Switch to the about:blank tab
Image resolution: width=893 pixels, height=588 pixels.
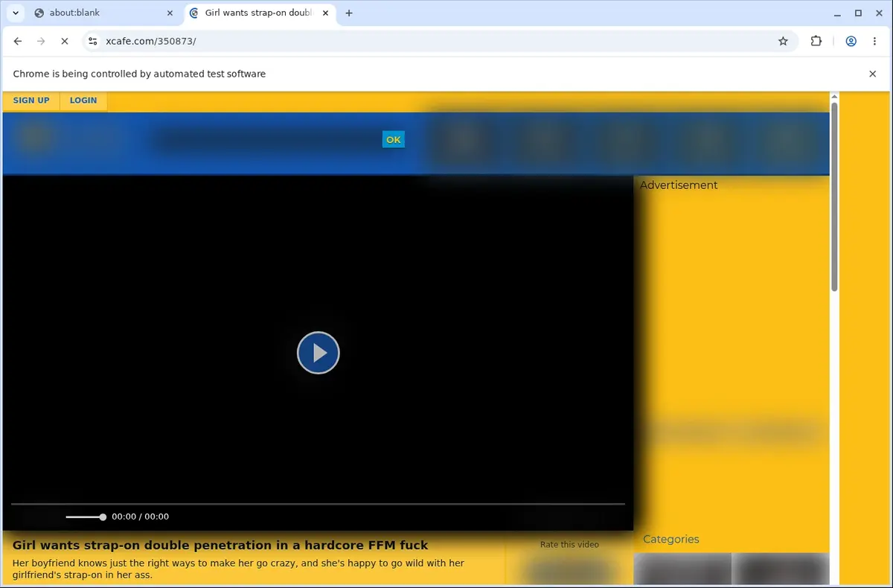(103, 13)
